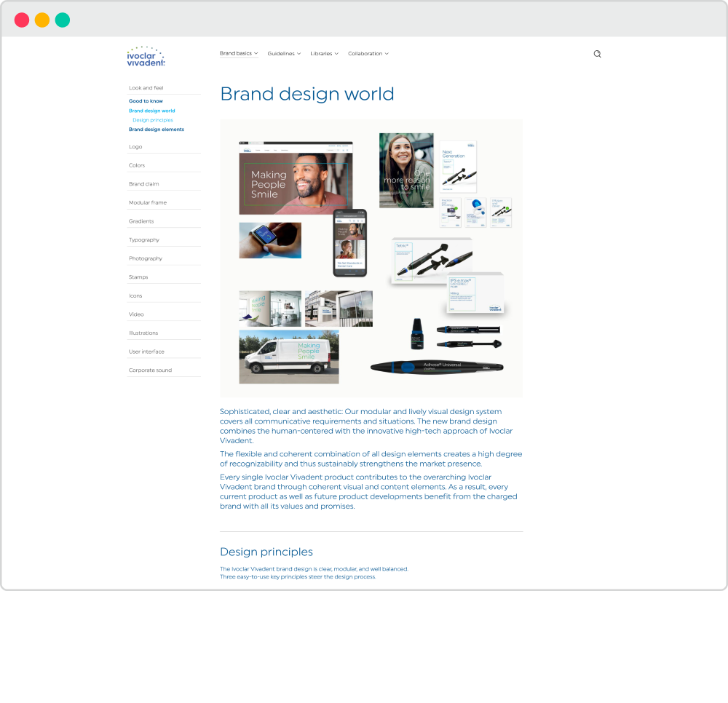Jump to Design principles sidebar sub-link
728x703 pixels.
[153, 120]
